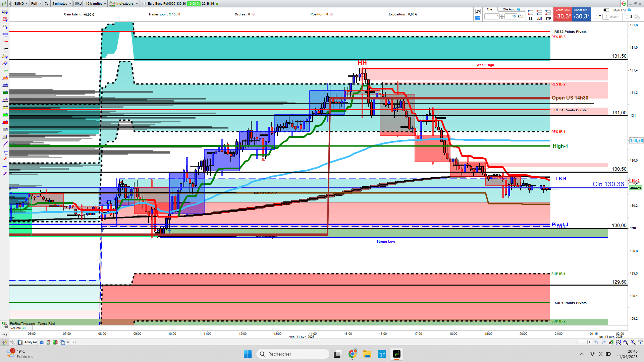Zoom in with the plus magnifier
644x362 pixels.
(633, 342)
